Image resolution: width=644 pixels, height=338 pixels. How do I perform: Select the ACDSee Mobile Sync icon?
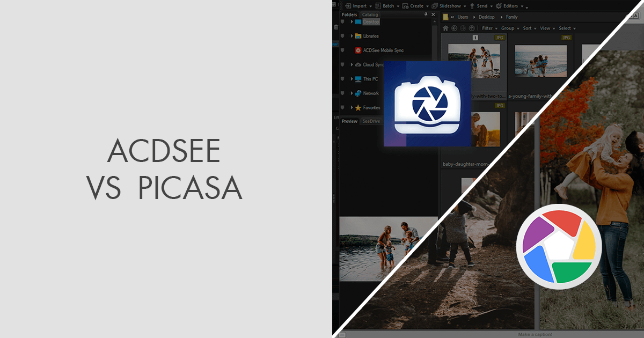point(357,50)
